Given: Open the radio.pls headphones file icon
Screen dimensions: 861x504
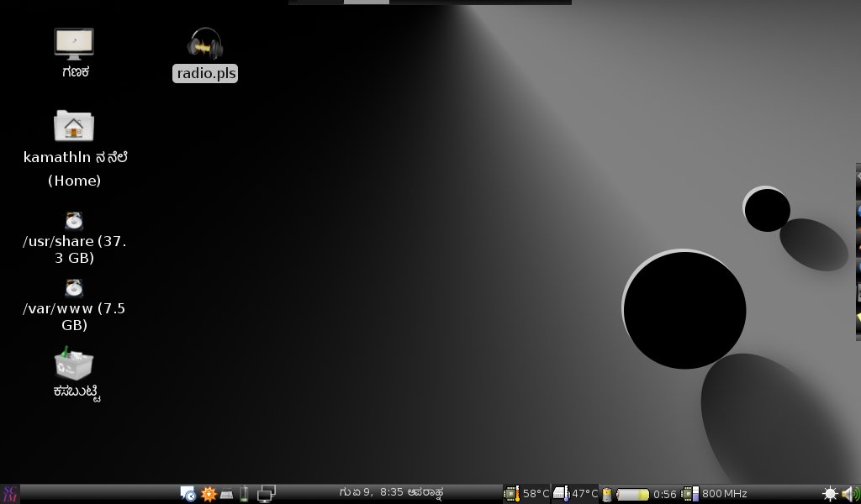Looking at the screenshot, I should click(205, 44).
